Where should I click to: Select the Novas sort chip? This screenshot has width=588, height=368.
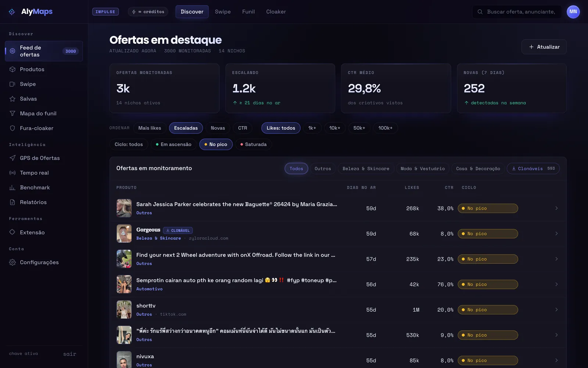pos(218,128)
